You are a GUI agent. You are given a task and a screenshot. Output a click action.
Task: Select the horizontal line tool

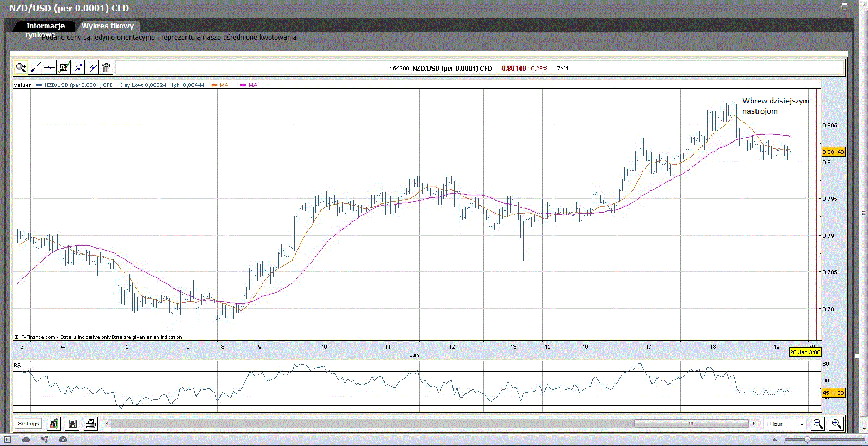click(49, 67)
